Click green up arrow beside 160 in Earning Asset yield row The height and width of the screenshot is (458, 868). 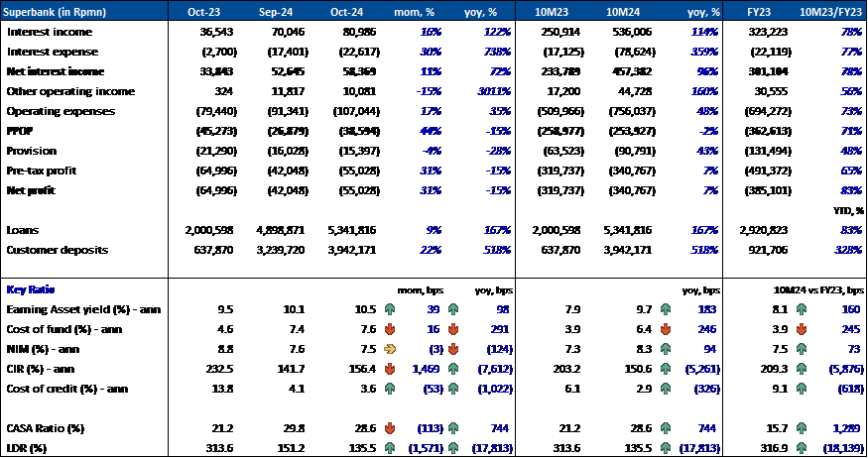point(801,309)
